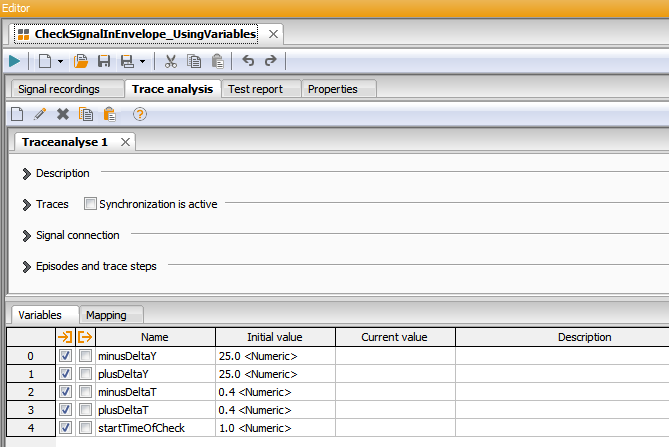Open the Save As dropdown arrow

click(143, 61)
